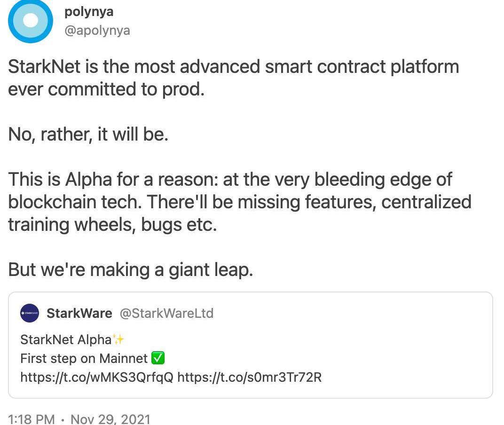504x425 pixels.
Task: Click the polynya blue circle profile avatar
Action: pyautogui.click(x=30, y=21)
